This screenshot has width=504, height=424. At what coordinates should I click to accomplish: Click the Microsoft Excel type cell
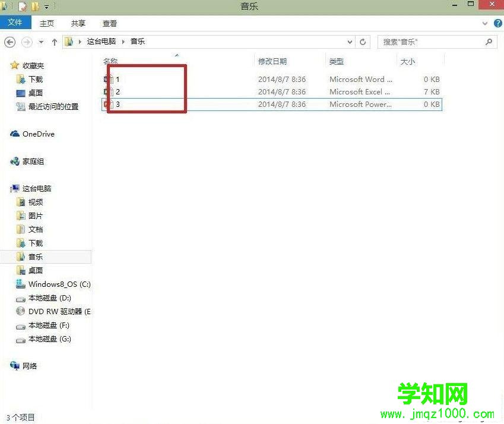359,91
